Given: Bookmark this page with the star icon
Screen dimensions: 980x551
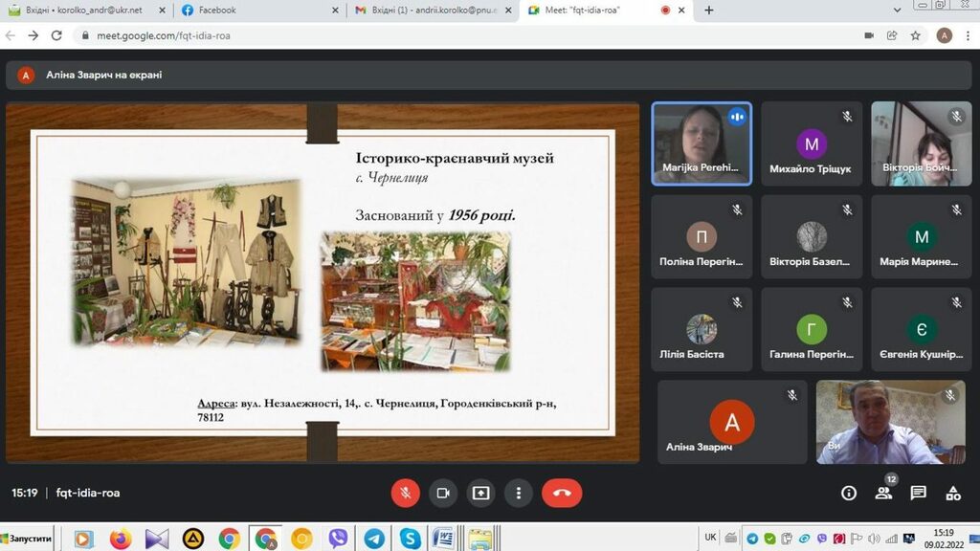Looking at the screenshot, I should pyautogui.click(x=916, y=35).
